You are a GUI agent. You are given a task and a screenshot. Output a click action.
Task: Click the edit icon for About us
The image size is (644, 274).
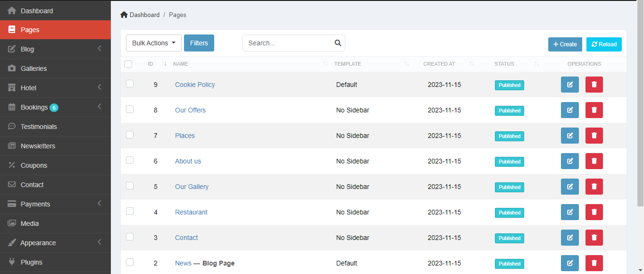pyautogui.click(x=569, y=161)
